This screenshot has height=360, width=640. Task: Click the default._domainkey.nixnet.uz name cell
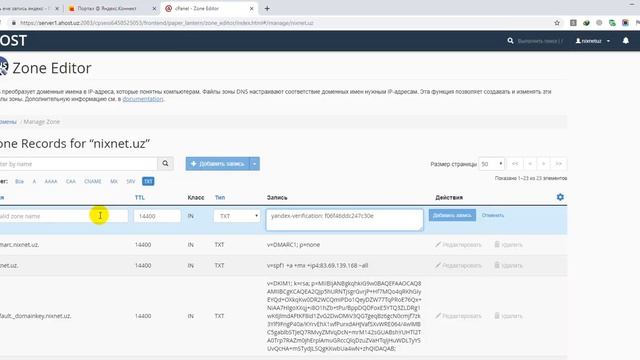(x=36, y=316)
